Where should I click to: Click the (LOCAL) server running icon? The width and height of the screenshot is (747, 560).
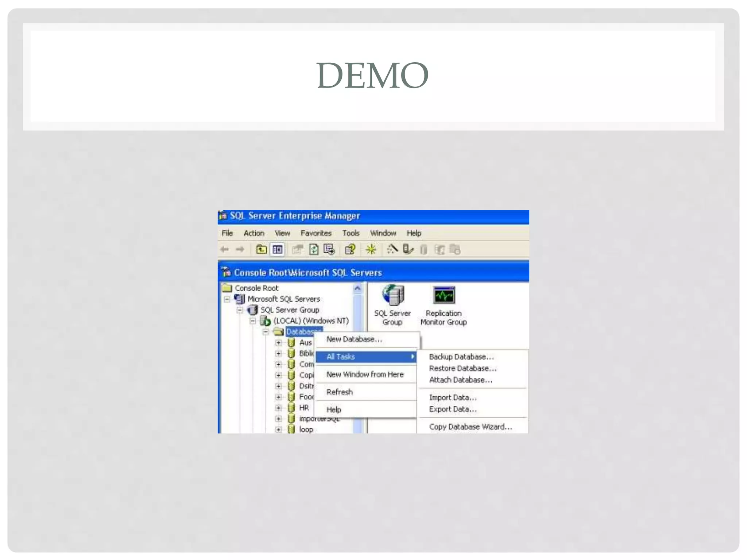click(x=265, y=321)
